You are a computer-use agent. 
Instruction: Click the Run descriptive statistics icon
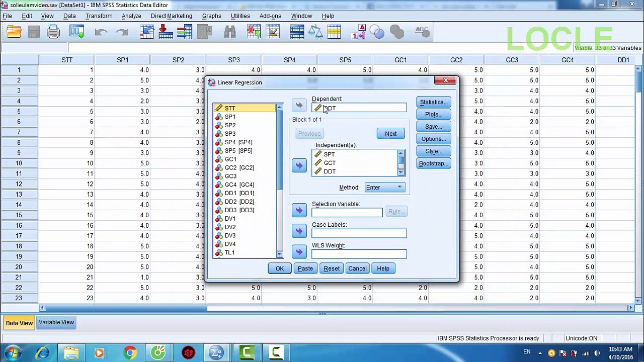click(x=204, y=33)
